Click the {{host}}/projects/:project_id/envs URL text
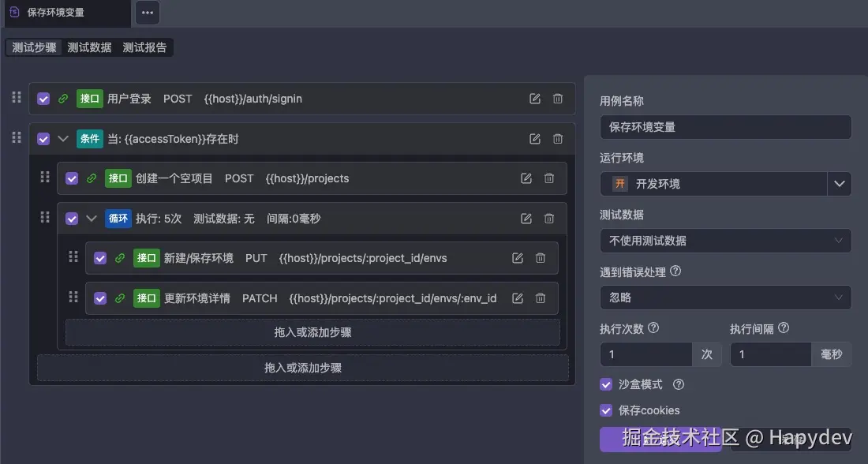Image resolution: width=868 pixels, height=464 pixels. click(x=363, y=259)
